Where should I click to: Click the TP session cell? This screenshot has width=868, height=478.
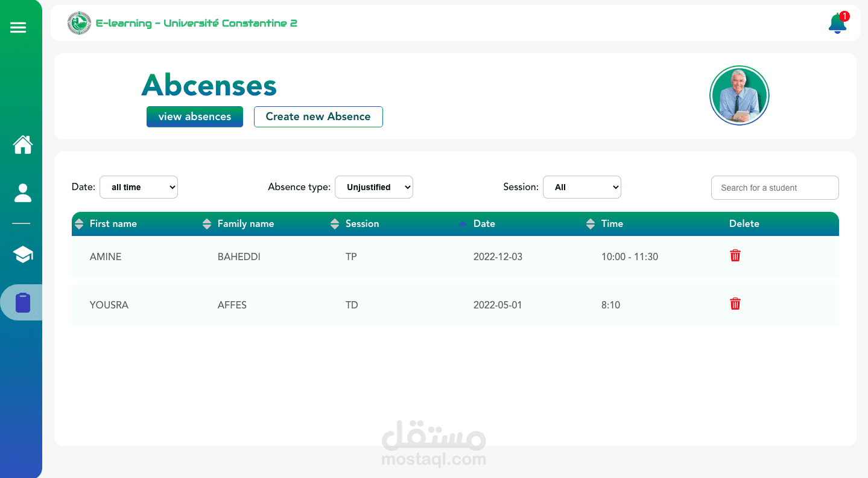(351, 257)
